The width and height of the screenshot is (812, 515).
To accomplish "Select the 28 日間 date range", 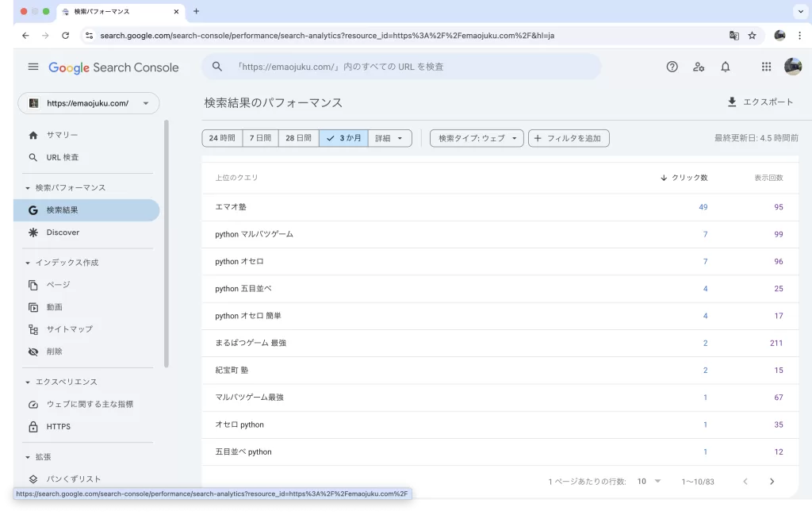I will pyautogui.click(x=299, y=138).
